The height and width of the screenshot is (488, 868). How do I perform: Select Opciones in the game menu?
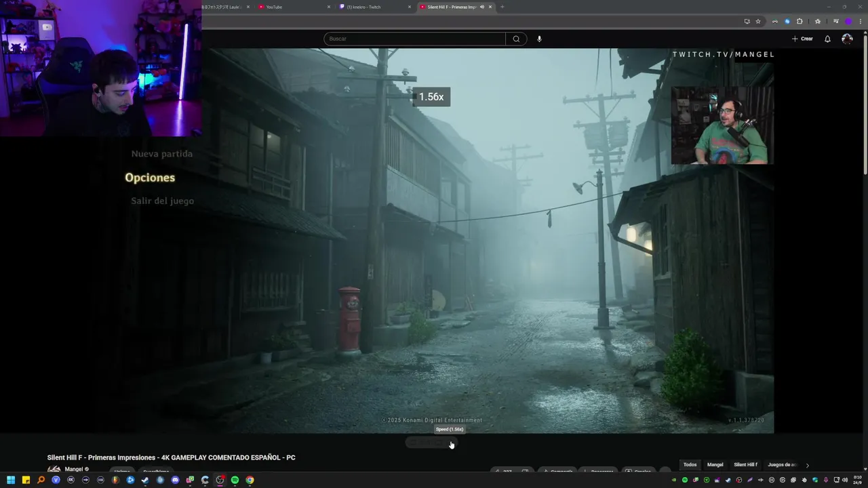[x=150, y=178]
